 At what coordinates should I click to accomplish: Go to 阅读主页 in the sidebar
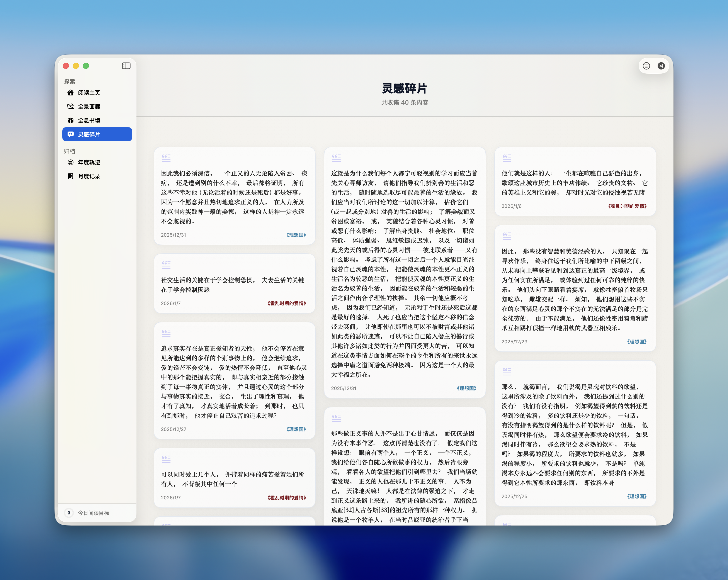point(97,93)
